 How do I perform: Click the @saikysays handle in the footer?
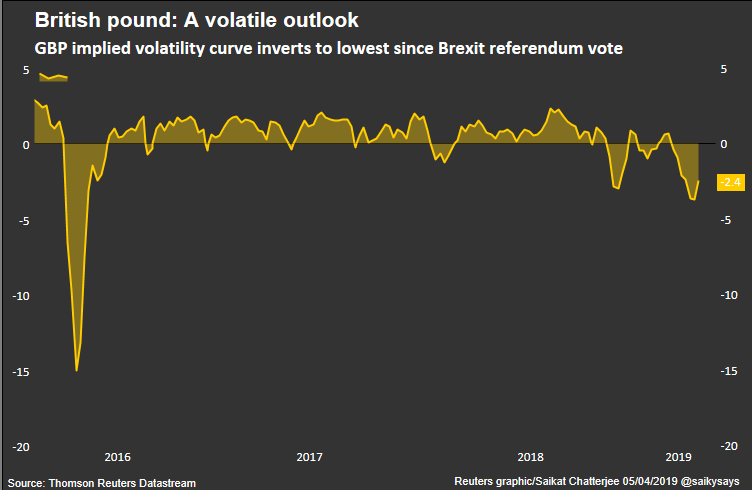tap(712, 482)
